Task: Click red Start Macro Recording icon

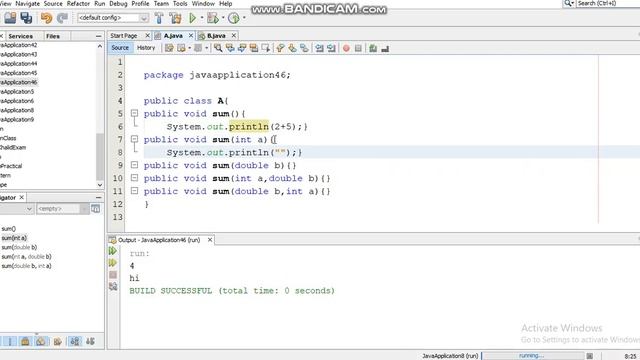Action: tap(346, 48)
